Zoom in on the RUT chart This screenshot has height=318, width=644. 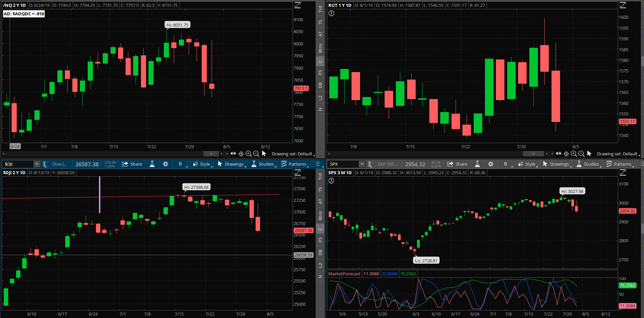click(574, 154)
